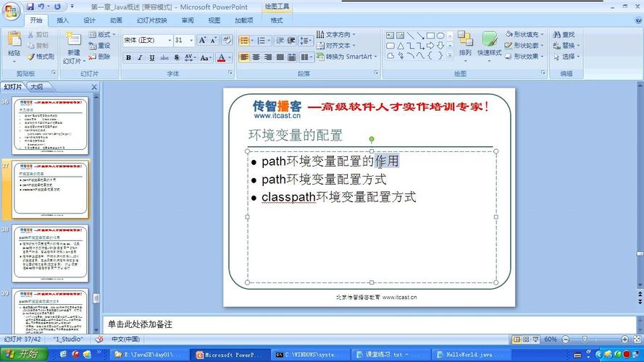Open the Review (审阅) ribbon tab
The height and width of the screenshot is (362, 644).
pos(188,20)
